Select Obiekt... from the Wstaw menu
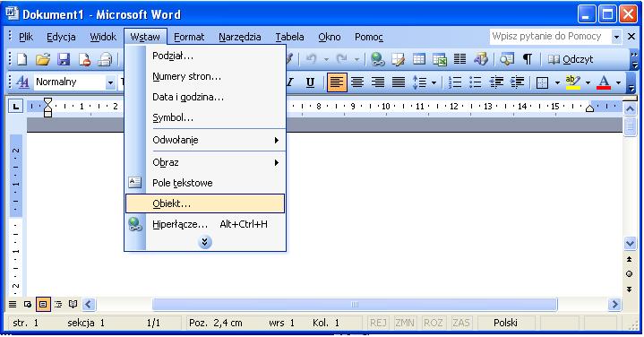This screenshot has height=337, width=644. tap(205, 203)
